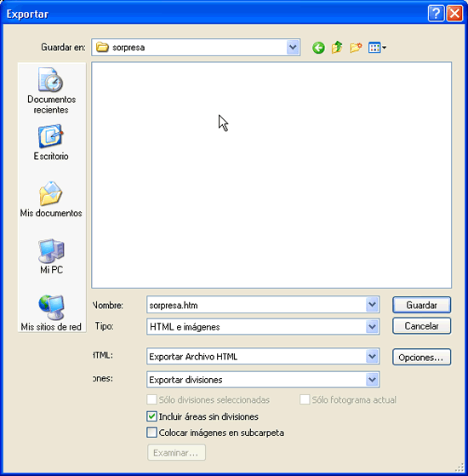
Task: Open the view menu icon
Action: point(377,48)
